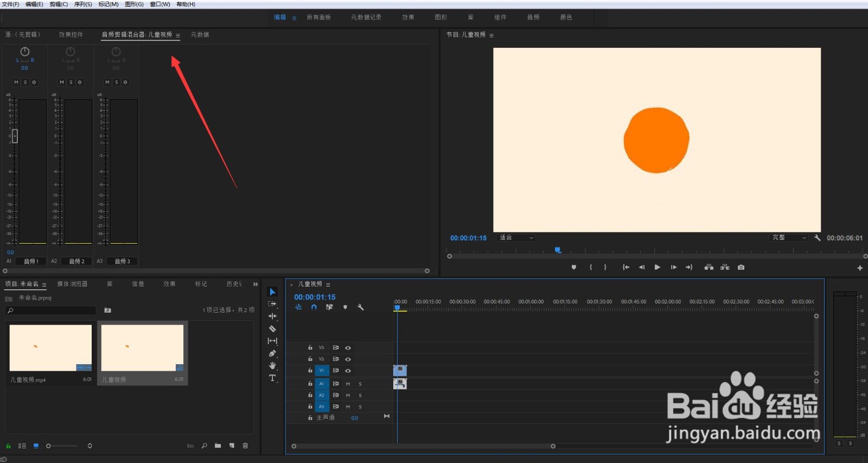Click Extract button in program monitor
This screenshot has width=868, height=463.
(x=725, y=267)
